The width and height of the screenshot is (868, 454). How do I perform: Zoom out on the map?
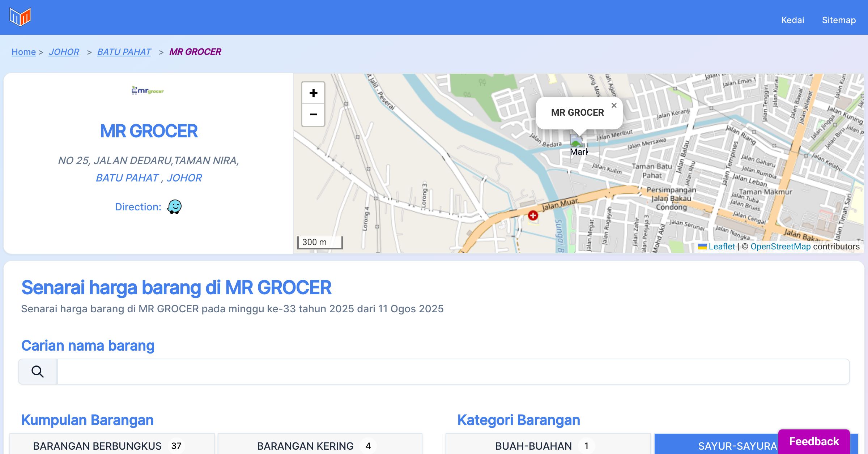(313, 115)
